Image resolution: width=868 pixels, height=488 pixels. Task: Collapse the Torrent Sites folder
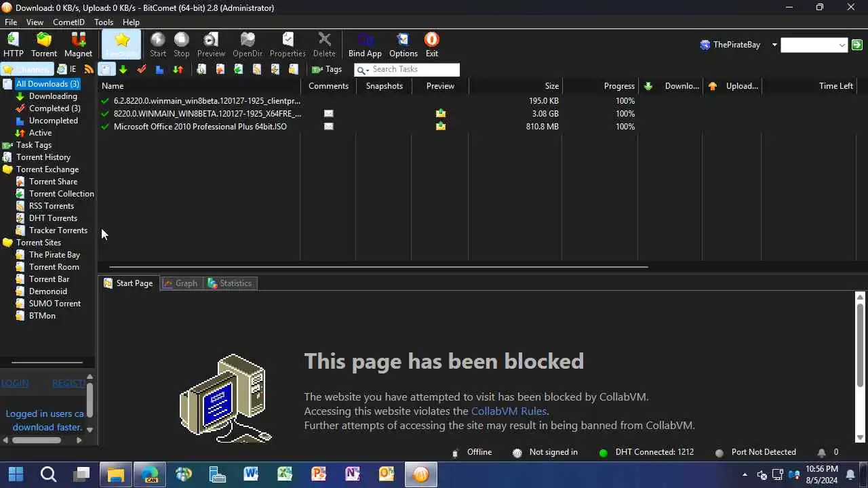(7, 243)
